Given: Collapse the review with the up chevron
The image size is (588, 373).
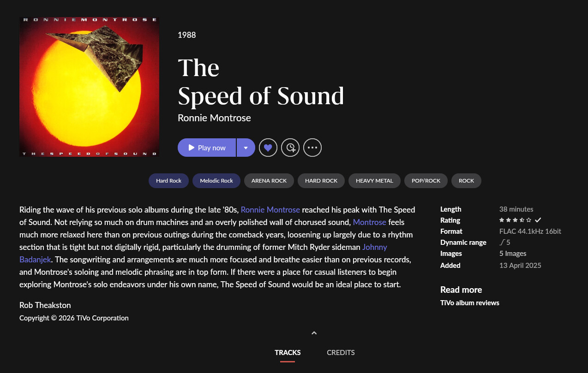Looking at the screenshot, I should (x=314, y=333).
